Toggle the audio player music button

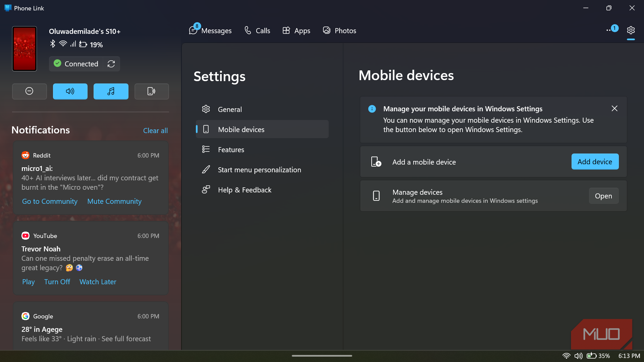111,91
